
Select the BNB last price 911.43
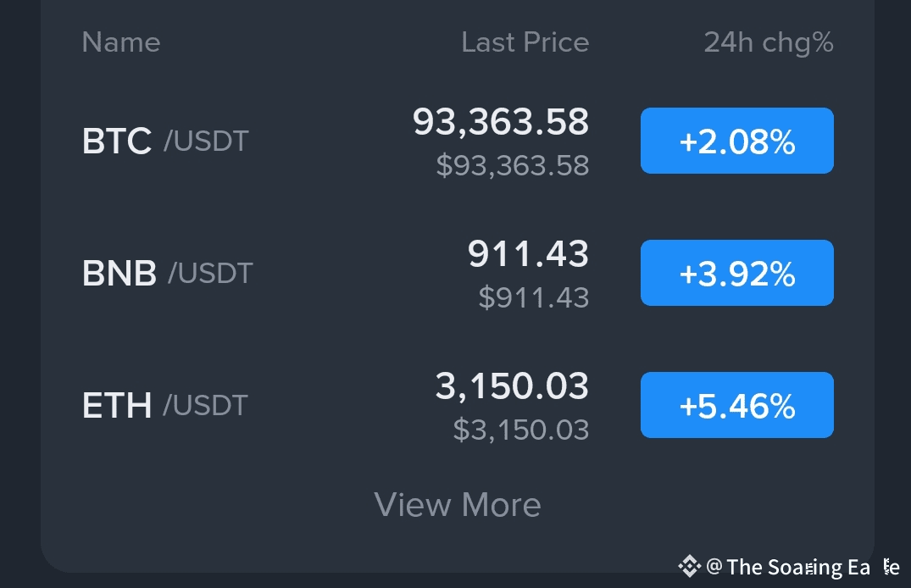[528, 254]
